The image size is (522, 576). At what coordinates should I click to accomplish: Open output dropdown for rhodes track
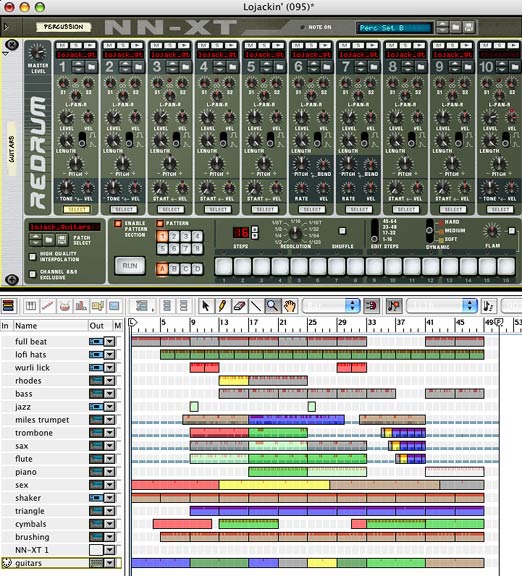[109, 381]
